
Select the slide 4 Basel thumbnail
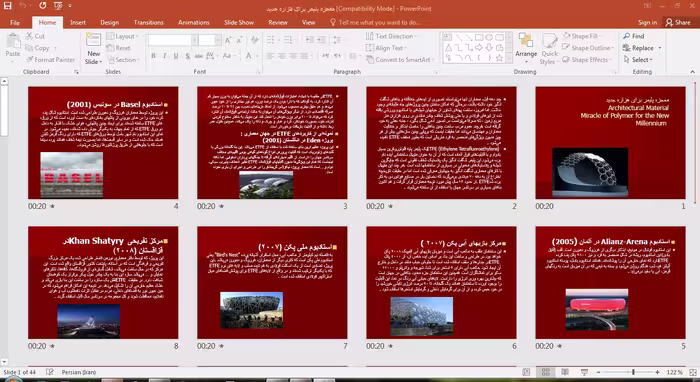(x=103, y=143)
